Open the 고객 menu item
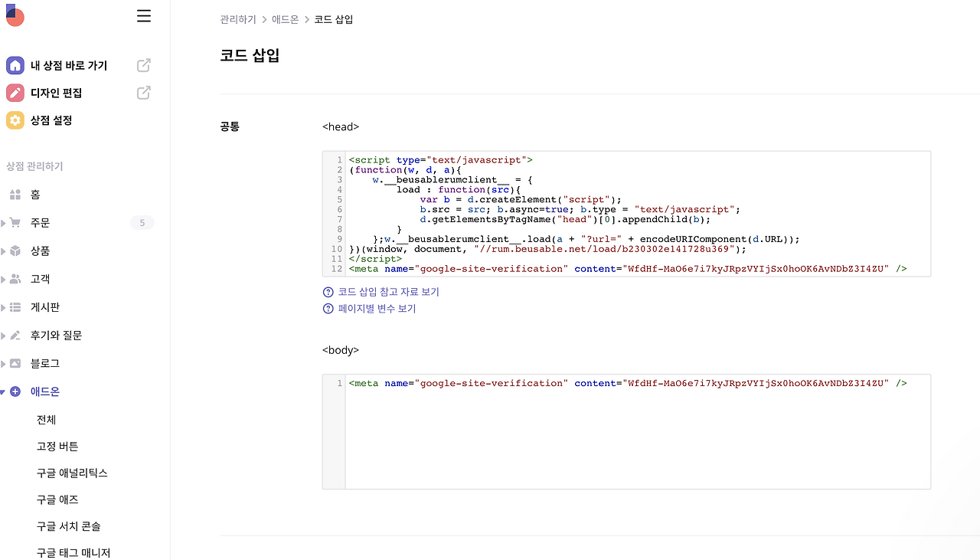980x560 pixels. click(x=40, y=279)
